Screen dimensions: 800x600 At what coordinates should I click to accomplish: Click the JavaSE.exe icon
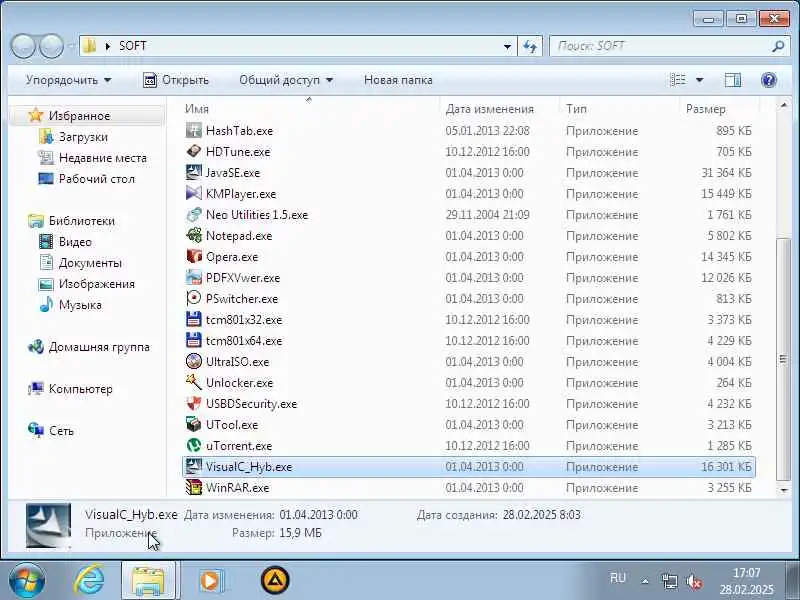194,172
